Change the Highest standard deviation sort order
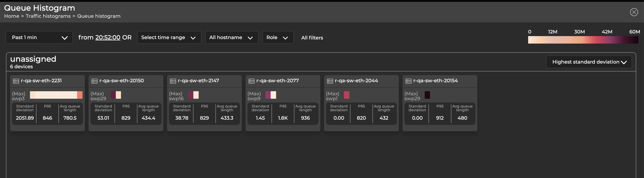Screen dimensions: 644x178 click(x=589, y=62)
